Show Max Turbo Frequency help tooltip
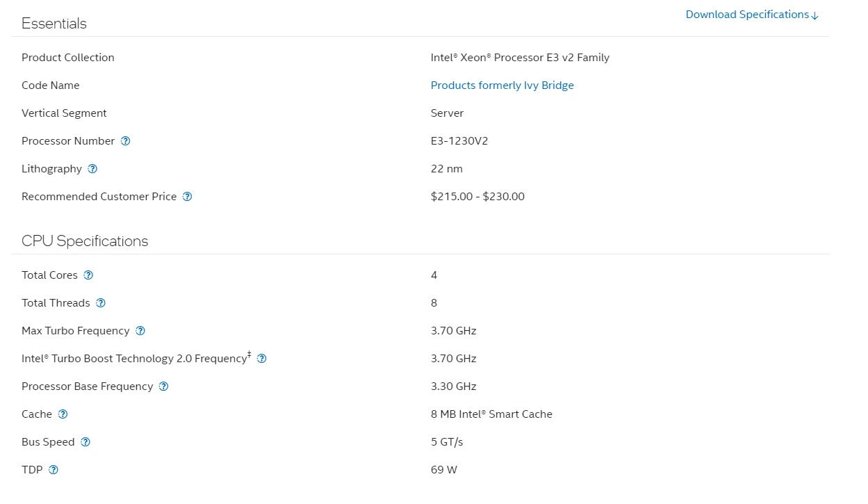Image resolution: width=868 pixels, height=504 pixels. (x=140, y=331)
